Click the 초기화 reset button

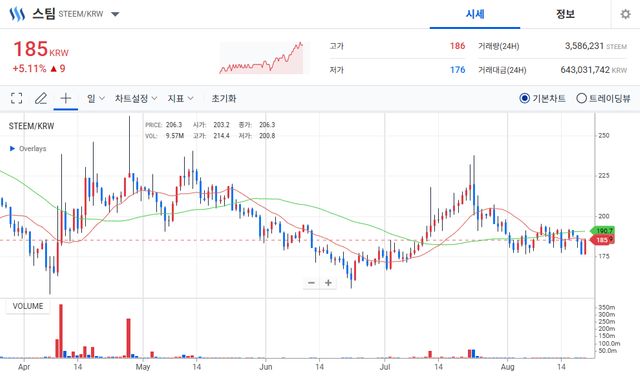coord(224,98)
